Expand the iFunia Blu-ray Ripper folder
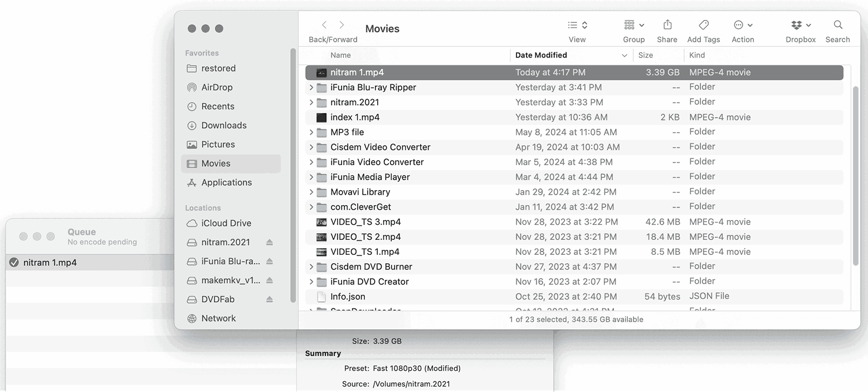The width and height of the screenshot is (868, 392). 311,88
